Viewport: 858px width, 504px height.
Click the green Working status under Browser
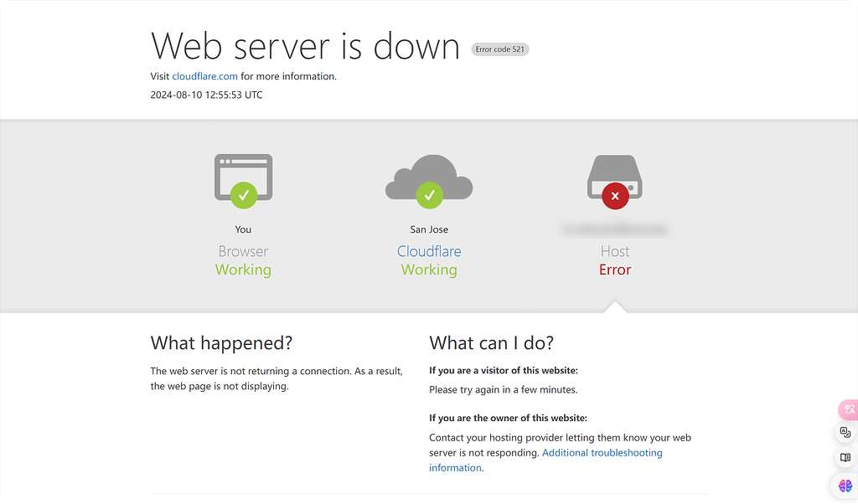coord(243,270)
